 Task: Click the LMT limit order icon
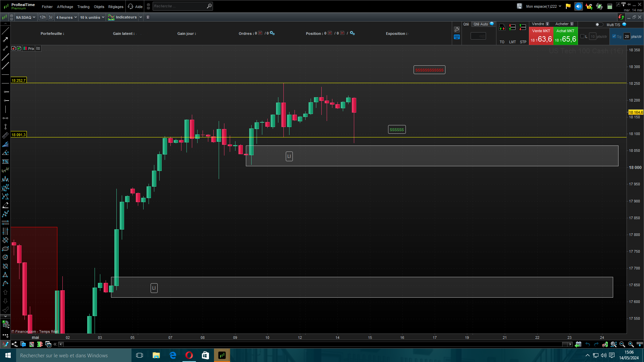pos(512,28)
